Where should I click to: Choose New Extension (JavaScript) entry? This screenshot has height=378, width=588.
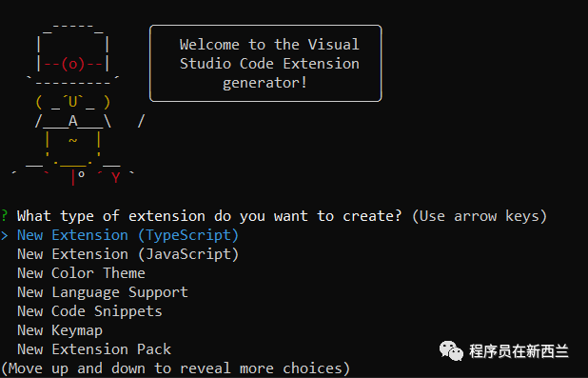pos(127,254)
